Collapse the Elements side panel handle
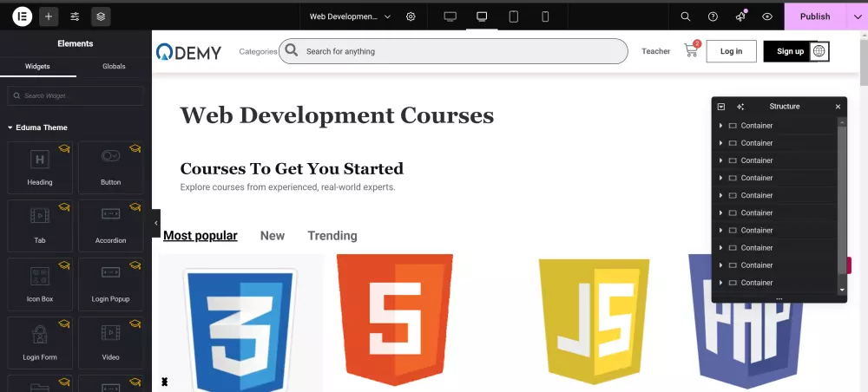The height and width of the screenshot is (392, 868). coord(156,223)
